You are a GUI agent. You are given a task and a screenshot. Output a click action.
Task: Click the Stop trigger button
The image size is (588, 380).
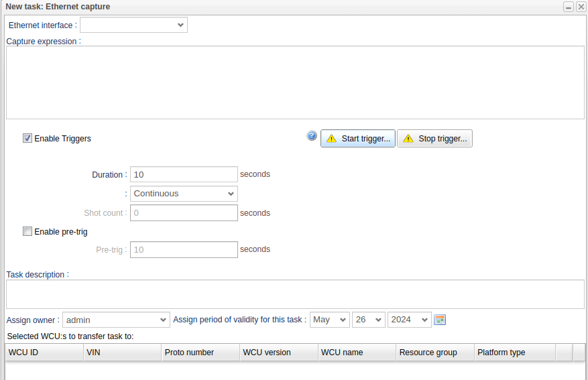[x=434, y=139]
